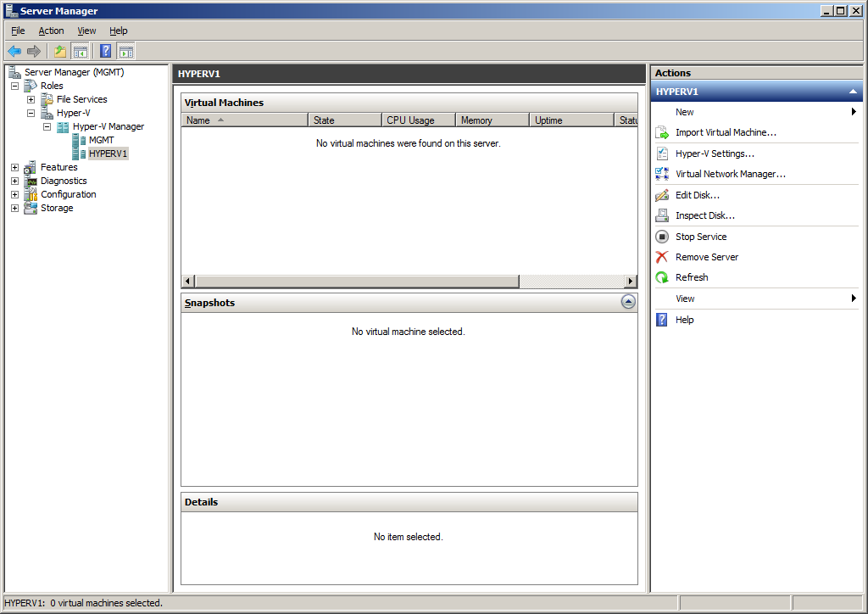
Task: Click the Inspect Disk icon
Action: [662, 215]
